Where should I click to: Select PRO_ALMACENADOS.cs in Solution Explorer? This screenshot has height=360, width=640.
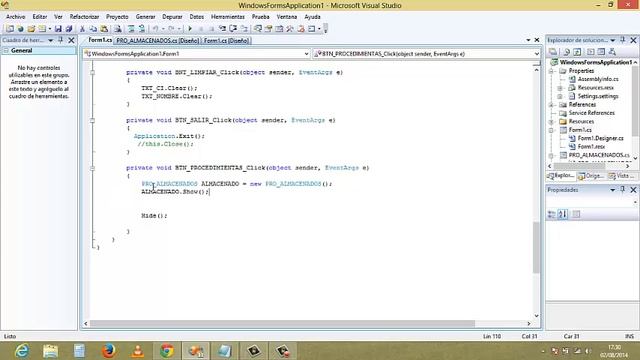(599, 155)
